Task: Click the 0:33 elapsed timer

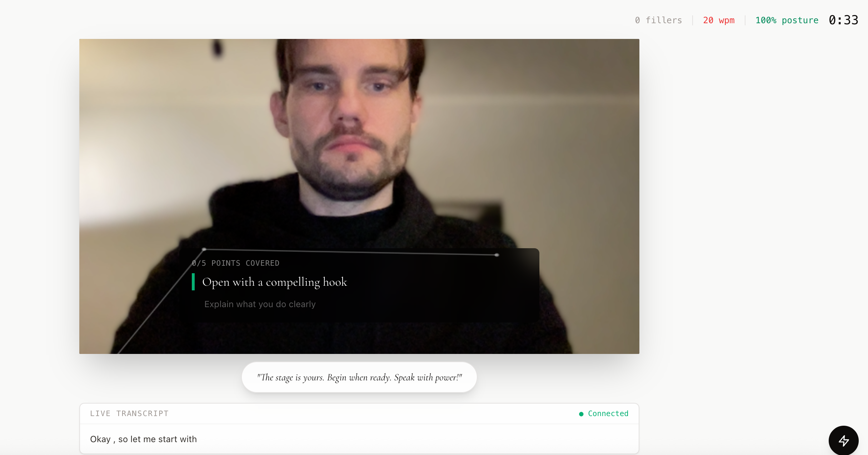Action: pyautogui.click(x=843, y=20)
